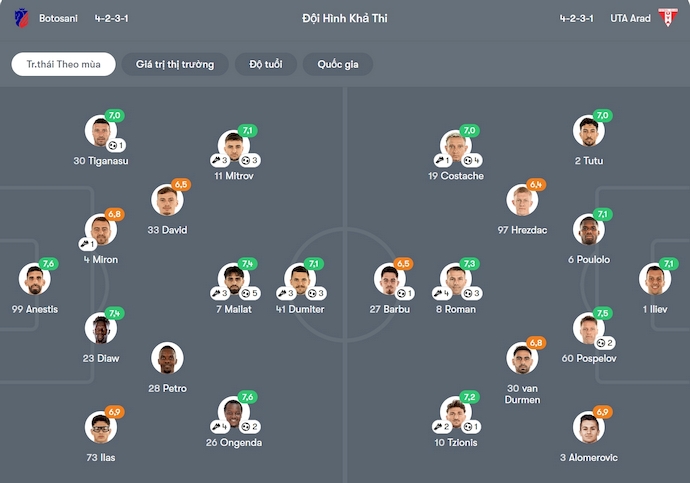Click goalkeeper Anestis player avatar
This screenshot has height=483, width=690.
(x=35, y=279)
